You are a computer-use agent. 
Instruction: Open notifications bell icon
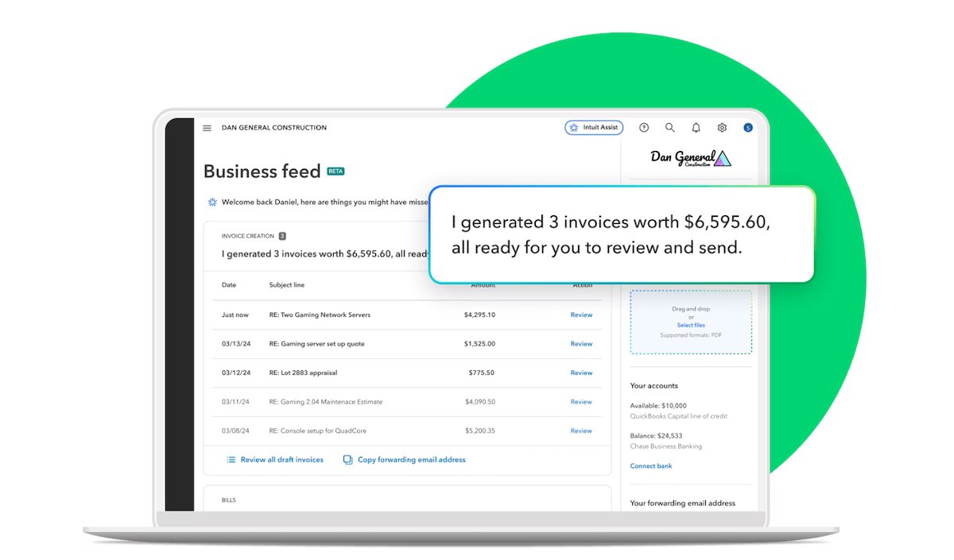696,127
